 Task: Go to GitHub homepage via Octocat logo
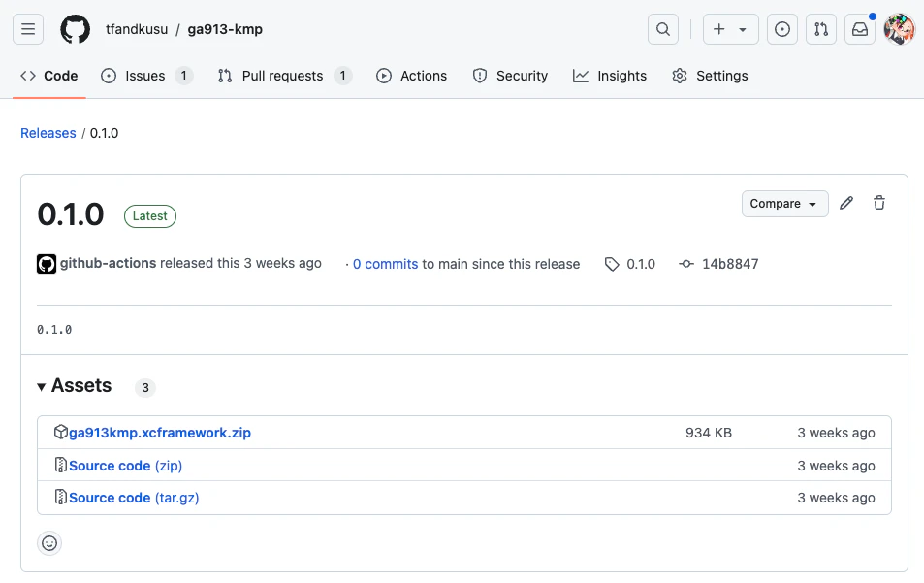(76, 29)
